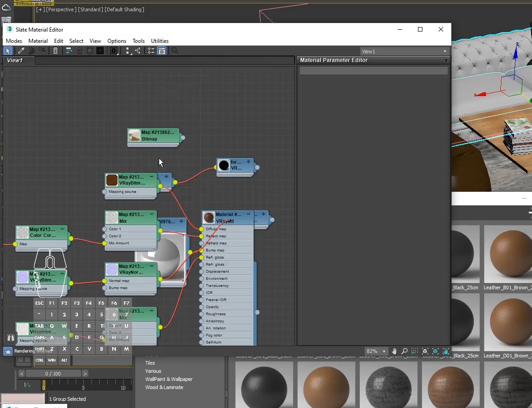Activate the Select tool in the editor toolbar

(x=8, y=51)
